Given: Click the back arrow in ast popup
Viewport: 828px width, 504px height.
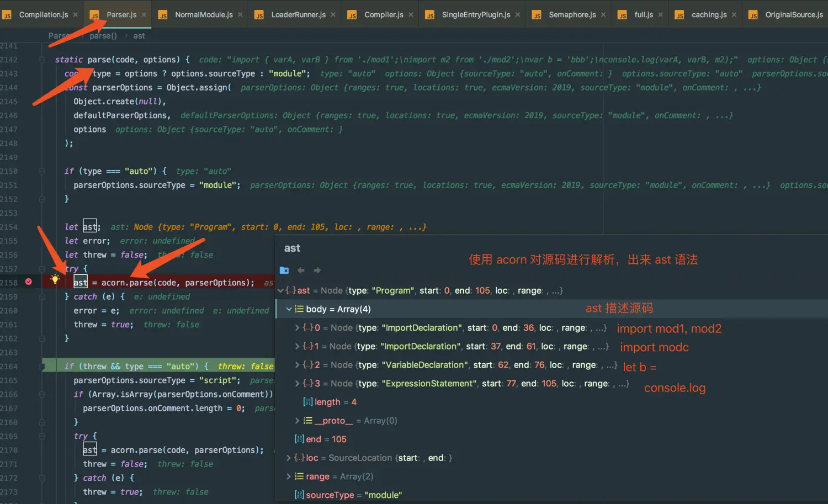Looking at the screenshot, I should click(301, 270).
